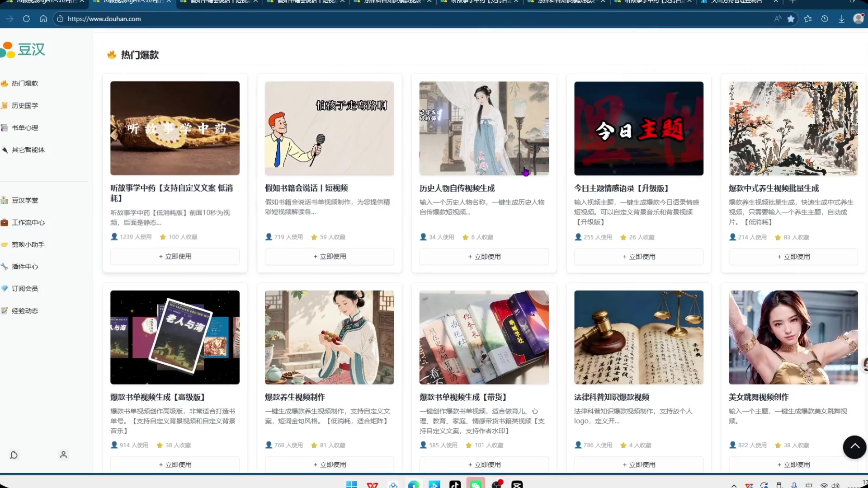The width and height of the screenshot is (868, 488).
Task: Open TikTok icon in Windows taskbar
Action: 455,484
